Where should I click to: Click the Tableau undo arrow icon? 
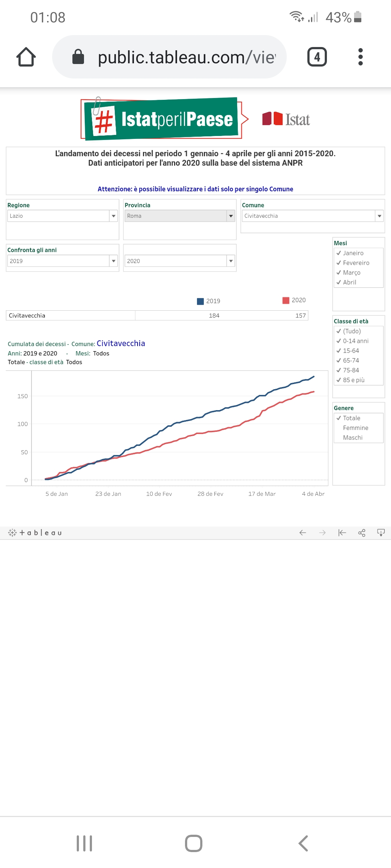coord(303,533)
